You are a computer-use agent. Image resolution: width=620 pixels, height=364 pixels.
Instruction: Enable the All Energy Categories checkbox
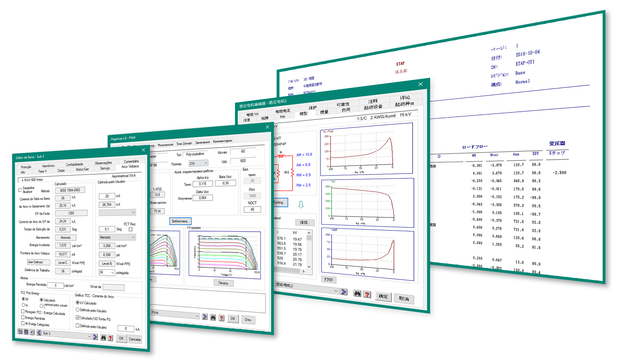click(x=23, y=323)
